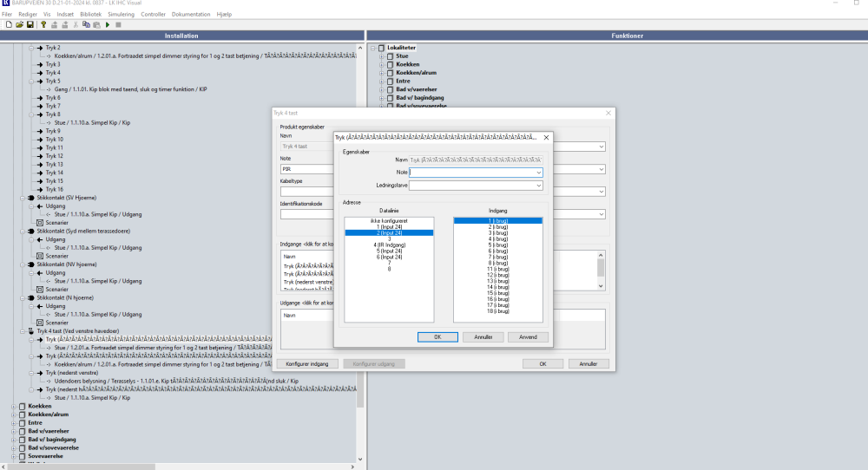
Task: Click the Save diskette toolbar icon
Action: (x=30, y=24)
